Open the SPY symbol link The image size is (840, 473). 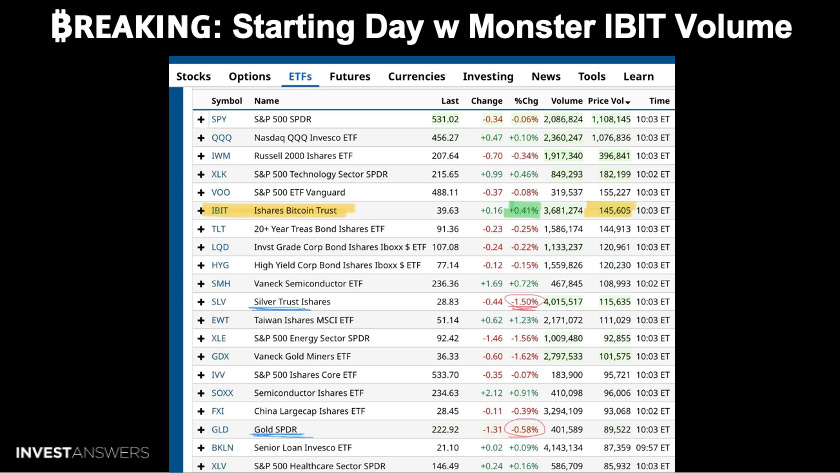pos(219,119)
